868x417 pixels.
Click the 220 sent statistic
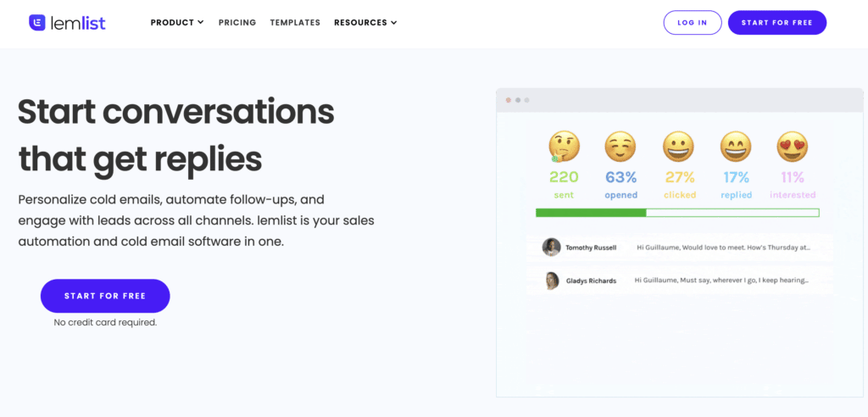click(564, 185)
